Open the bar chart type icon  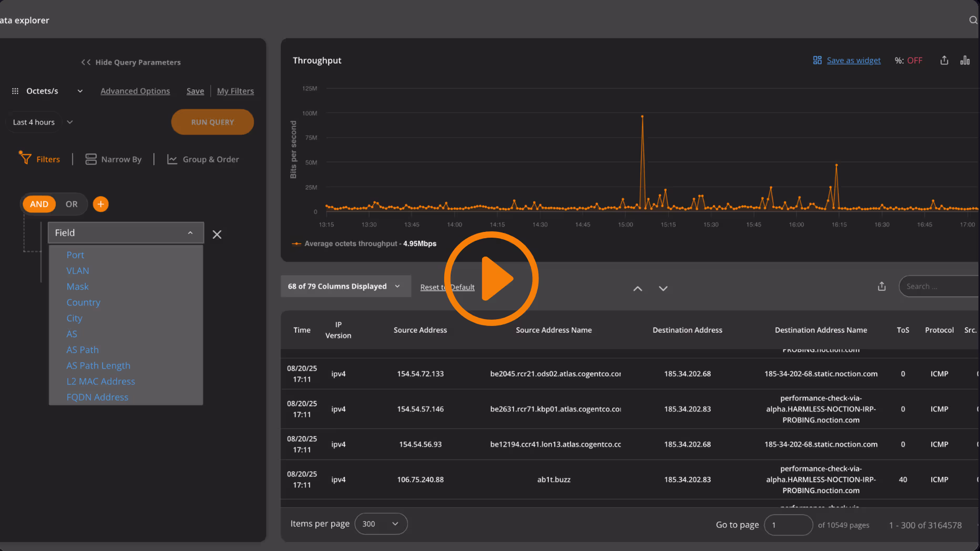[x=965, y=60]
